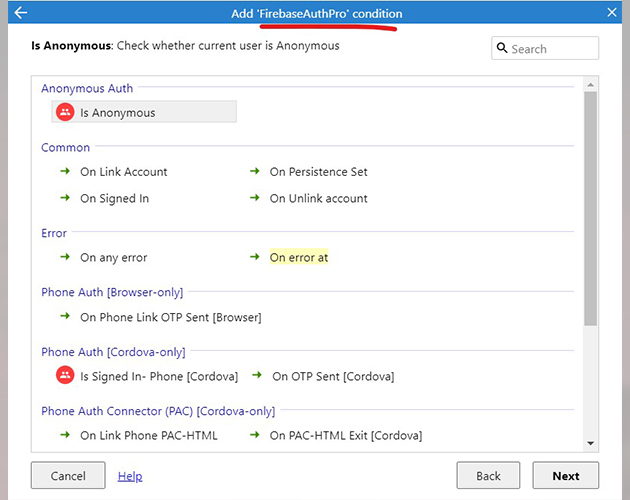Proceed with the Next button
Image resolution: width=630 pixels, height=500 pixels.
[x=565, y=476]
